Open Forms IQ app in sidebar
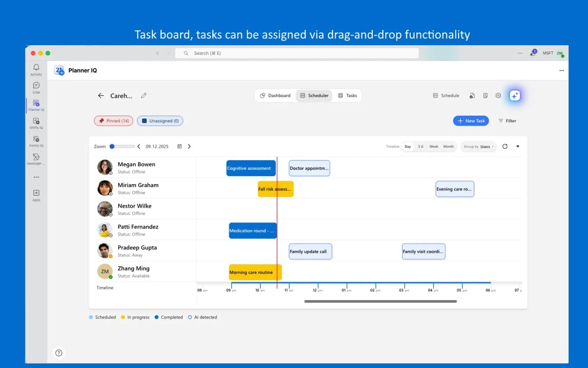 click(x=36, y=141)
